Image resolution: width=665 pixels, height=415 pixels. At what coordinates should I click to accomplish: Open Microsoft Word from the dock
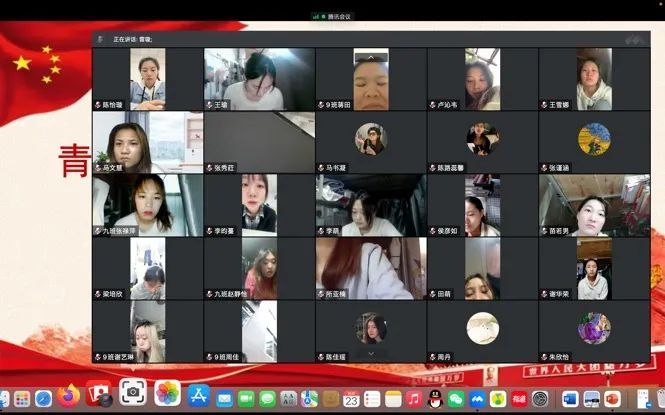[x=570, y=398]
